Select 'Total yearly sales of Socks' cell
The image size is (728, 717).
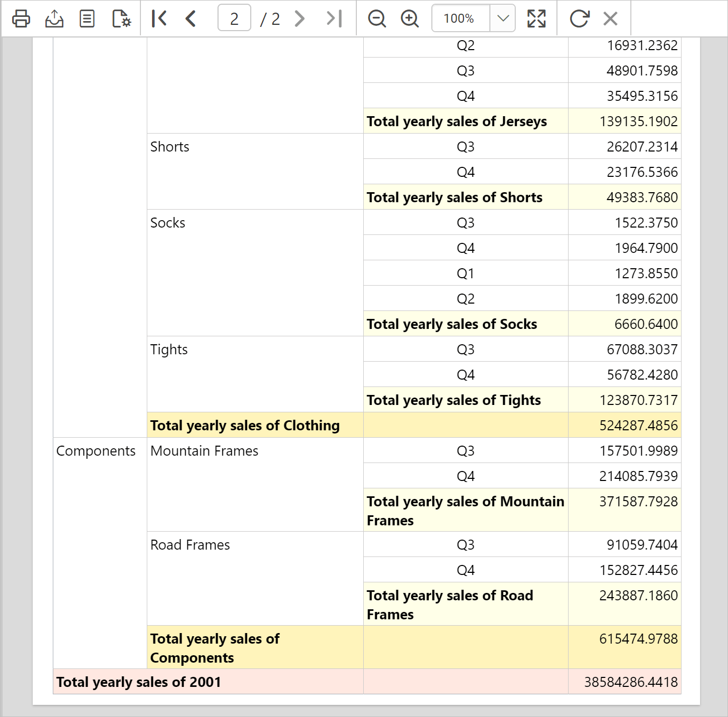pos(466,324)
